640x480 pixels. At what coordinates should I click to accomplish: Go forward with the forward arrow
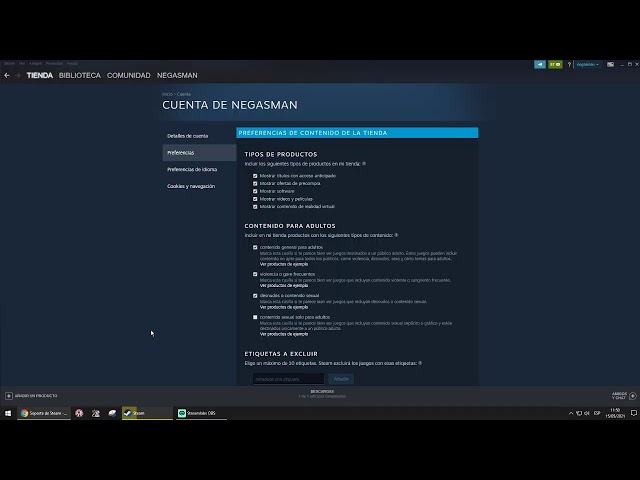coord(18,76)
